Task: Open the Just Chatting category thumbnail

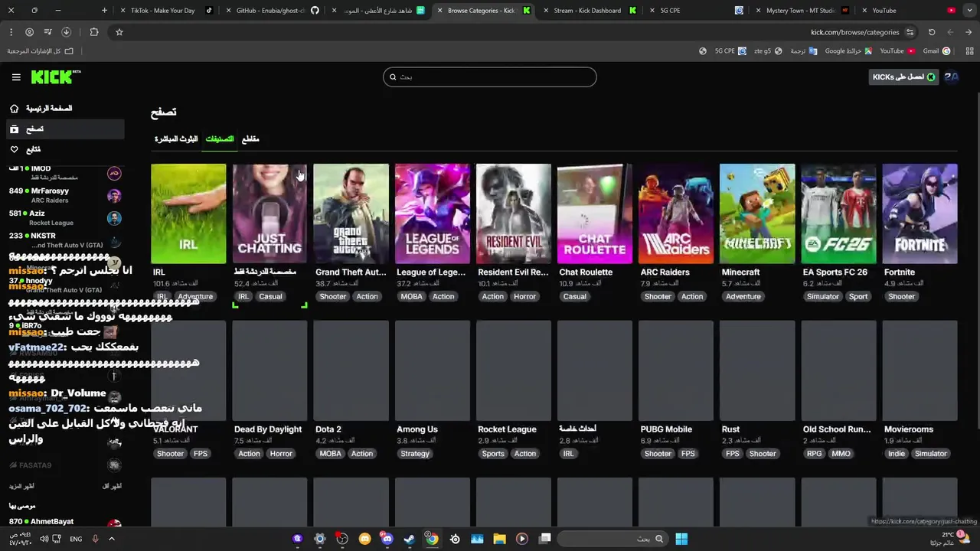Action: tap(269, 214)
